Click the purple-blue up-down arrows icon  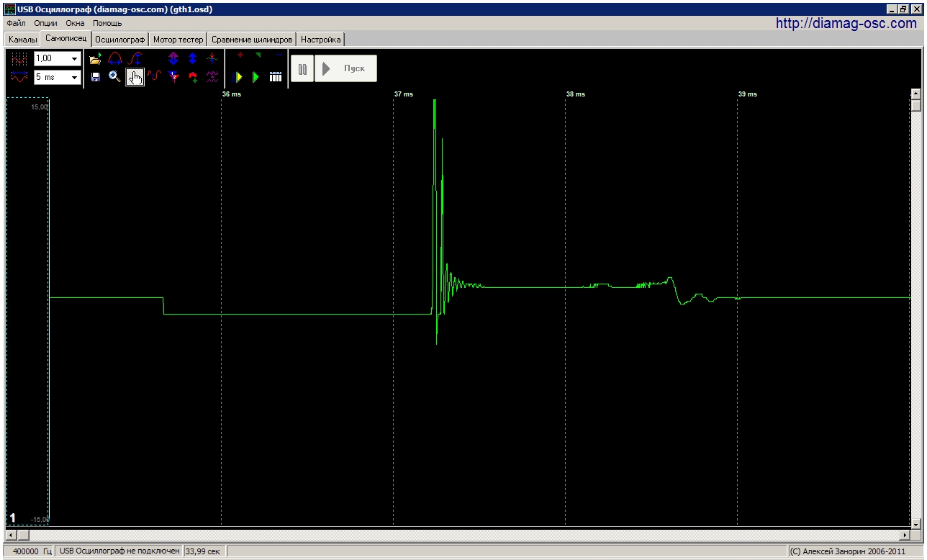(x=173, y=59)
